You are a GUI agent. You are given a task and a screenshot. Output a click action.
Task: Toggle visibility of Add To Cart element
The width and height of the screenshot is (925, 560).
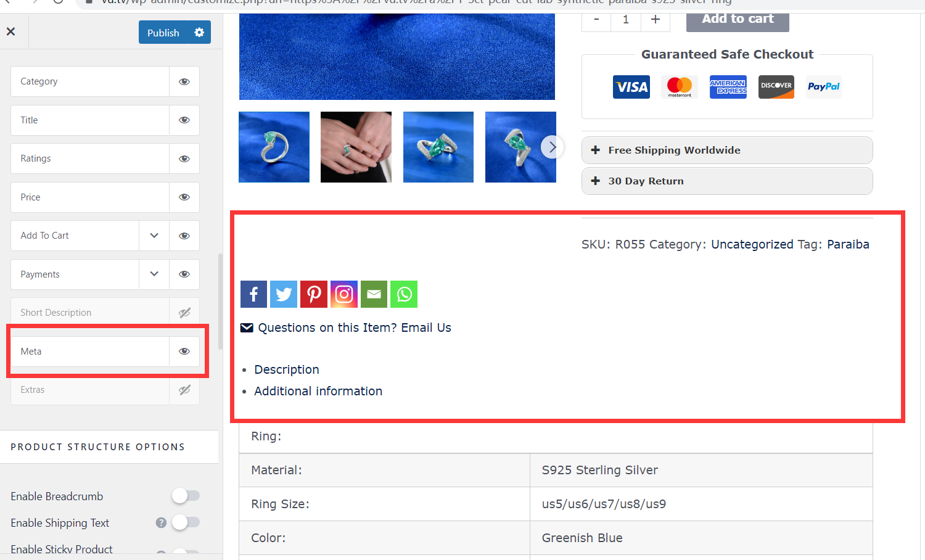tap(184, 236)
